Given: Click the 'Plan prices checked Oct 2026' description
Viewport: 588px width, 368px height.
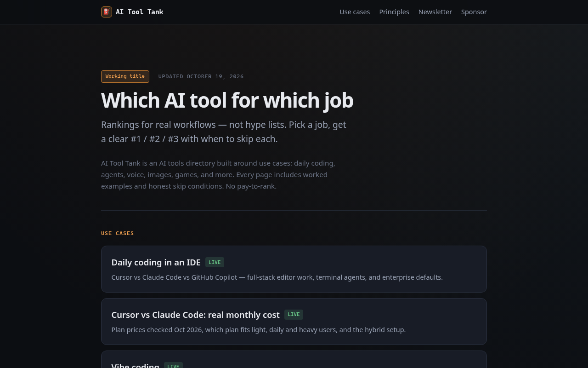Looking at the screenshot, I should (259, 330).
